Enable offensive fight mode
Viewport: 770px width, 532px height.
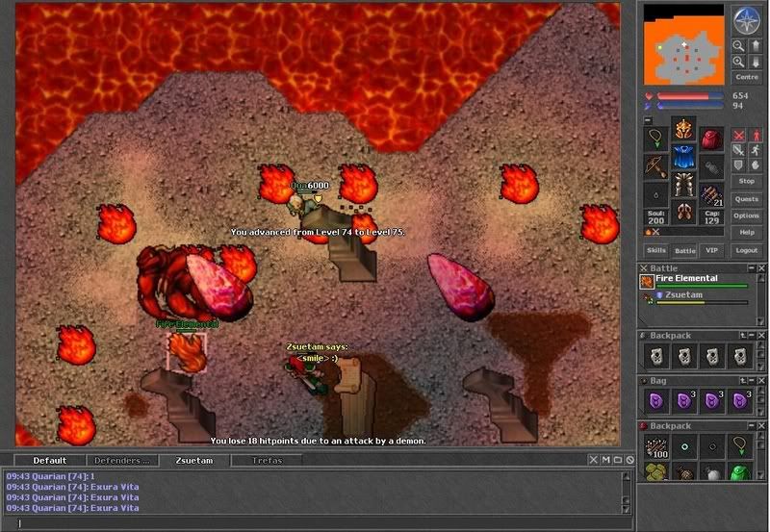738,135
